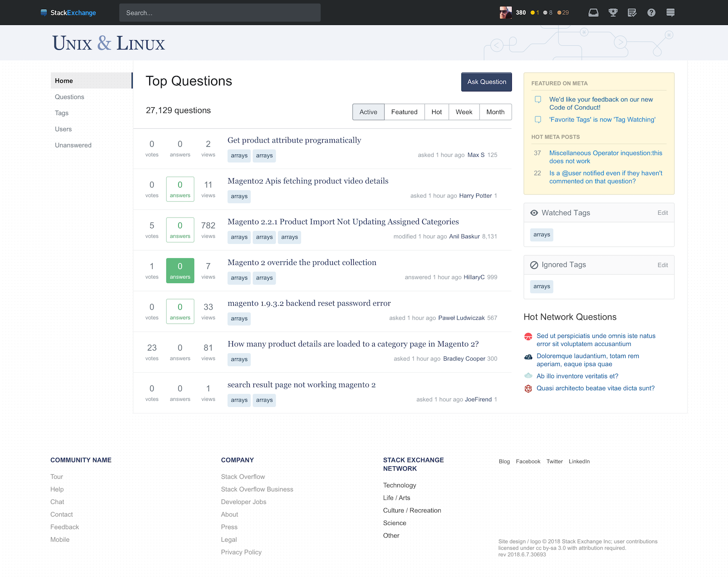Viewport: 728px width, 577px height.
Task: Click the 380 reputation score
Action: 521,13
